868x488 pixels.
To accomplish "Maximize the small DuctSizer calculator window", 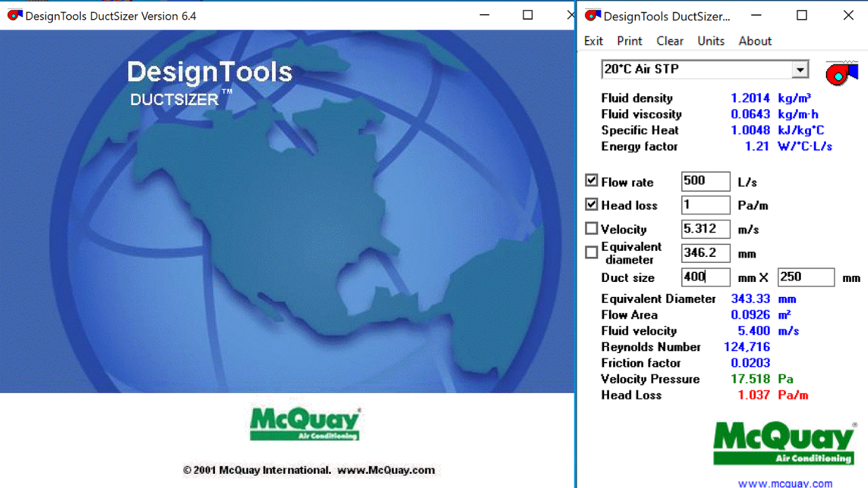I will tap(802, 15).
